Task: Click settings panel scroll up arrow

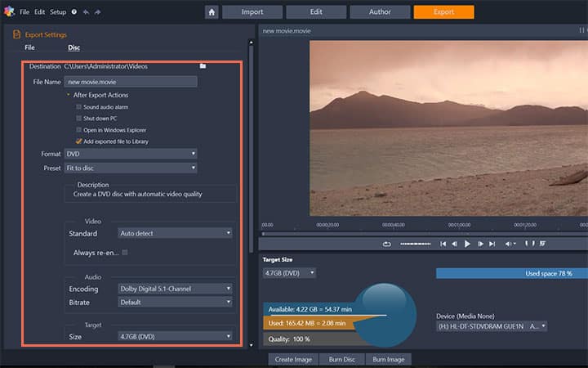Action: point(251,43)
